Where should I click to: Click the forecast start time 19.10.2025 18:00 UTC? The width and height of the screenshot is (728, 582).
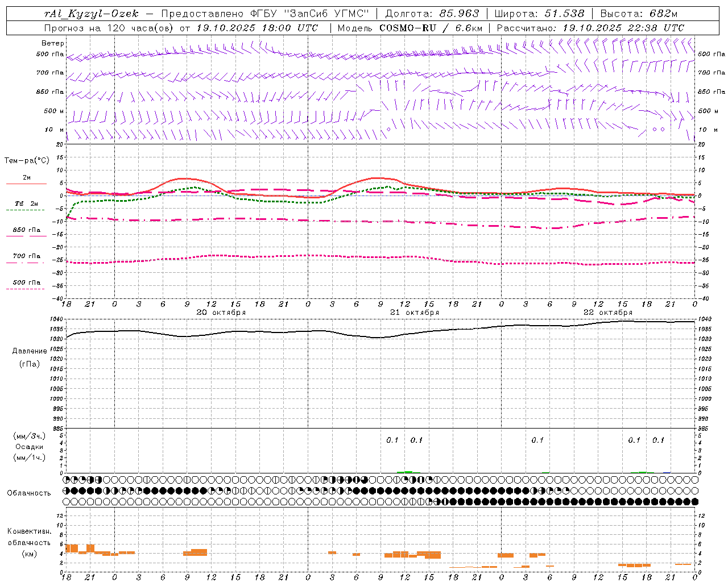tap(257, 28)
